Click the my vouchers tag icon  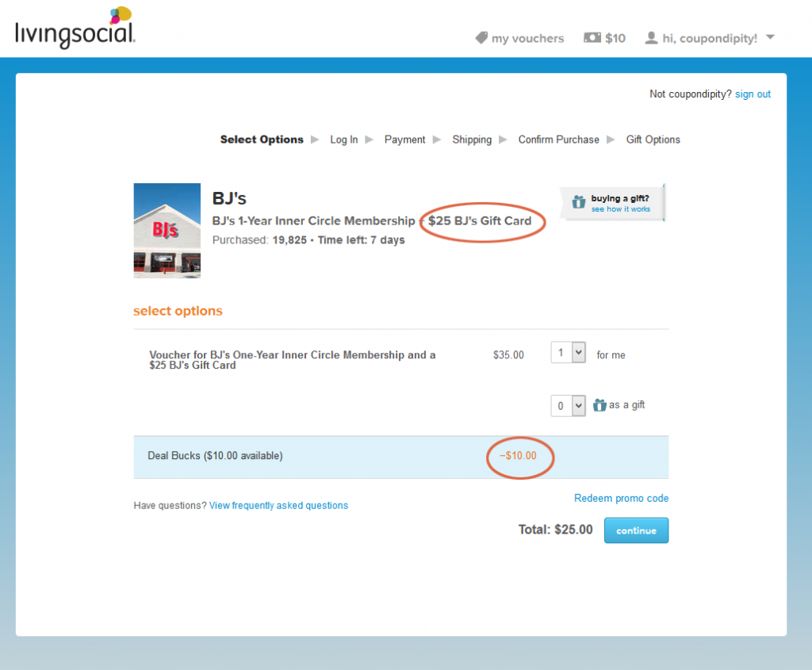pos(481,38)
